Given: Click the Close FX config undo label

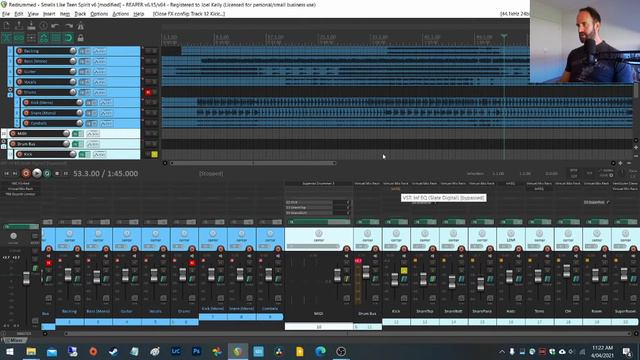Looking at the screenshot, I should (189, 14).
